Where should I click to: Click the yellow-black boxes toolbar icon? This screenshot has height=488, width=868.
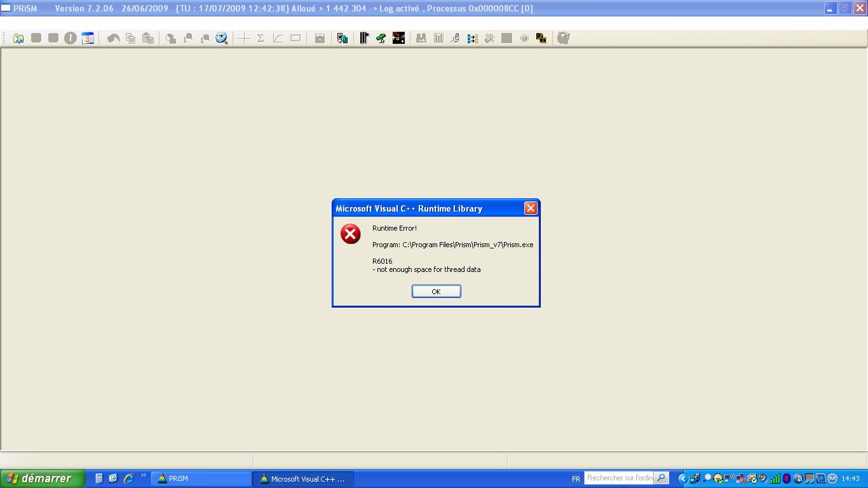pos(541,38)
